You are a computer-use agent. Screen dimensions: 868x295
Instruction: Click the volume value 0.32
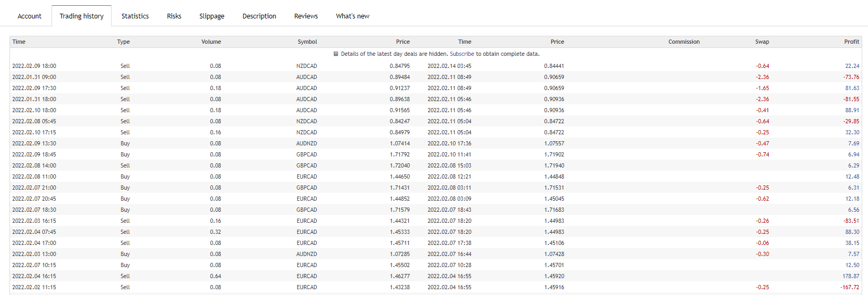tap(216, 232)
